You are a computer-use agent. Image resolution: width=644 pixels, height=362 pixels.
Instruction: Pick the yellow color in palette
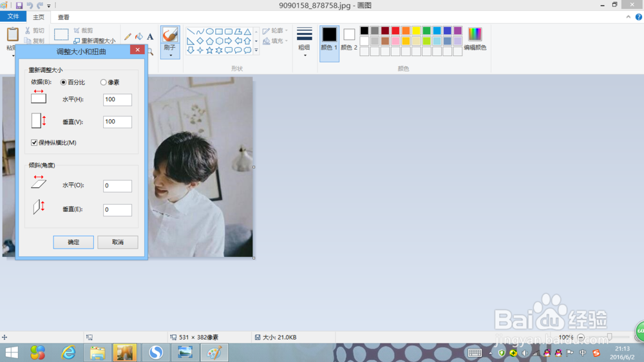coord(416,31)
